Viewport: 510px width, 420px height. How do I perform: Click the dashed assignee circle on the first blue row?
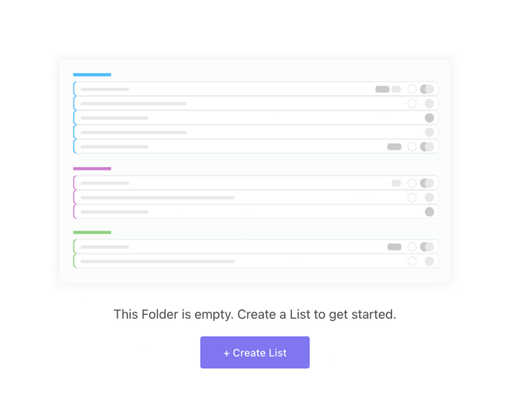tap(412, 89)
